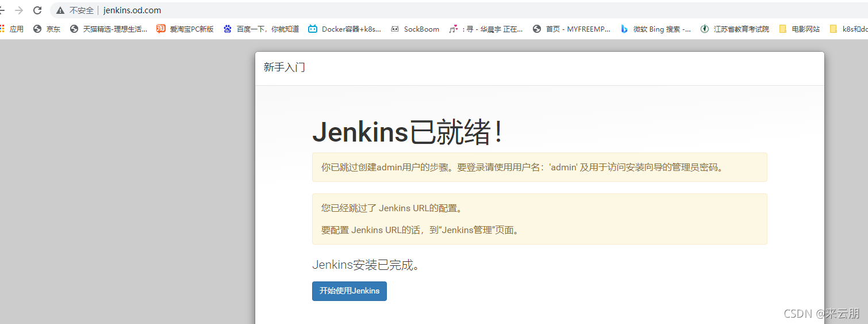Click the 开始使用Jenkins button
Image resolution: width=868 pixels, height=324 pixels.
(x=349, y=291)
